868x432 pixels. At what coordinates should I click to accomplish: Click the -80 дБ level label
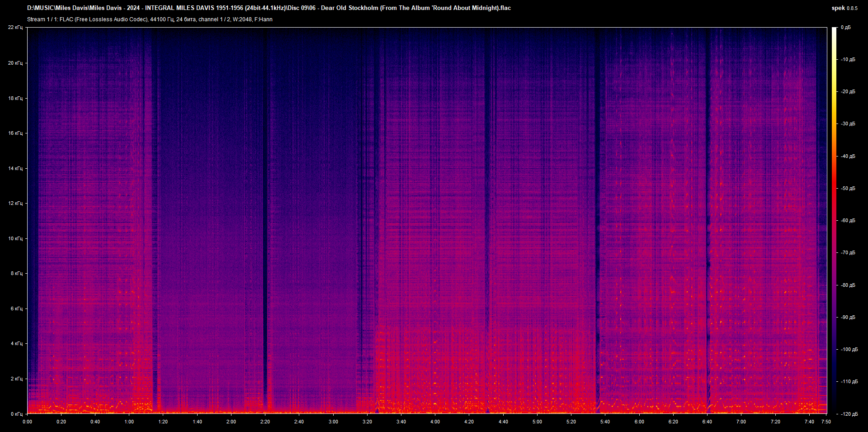[848, 285]
